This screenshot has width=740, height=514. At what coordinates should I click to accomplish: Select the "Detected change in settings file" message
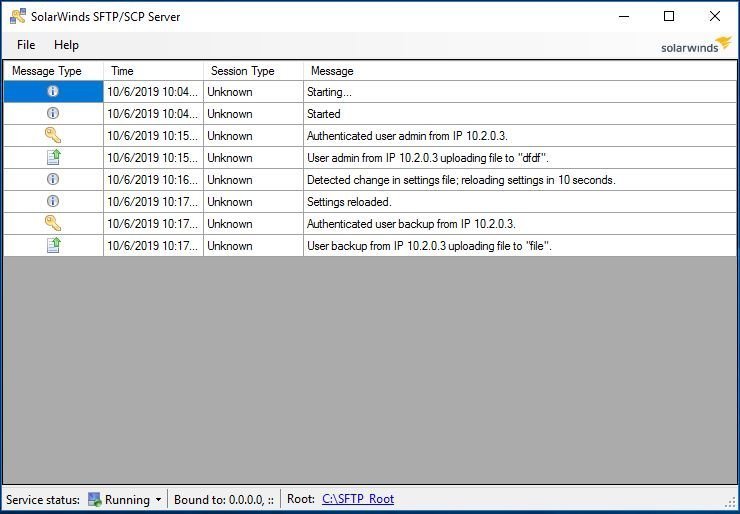pos(460,180)
